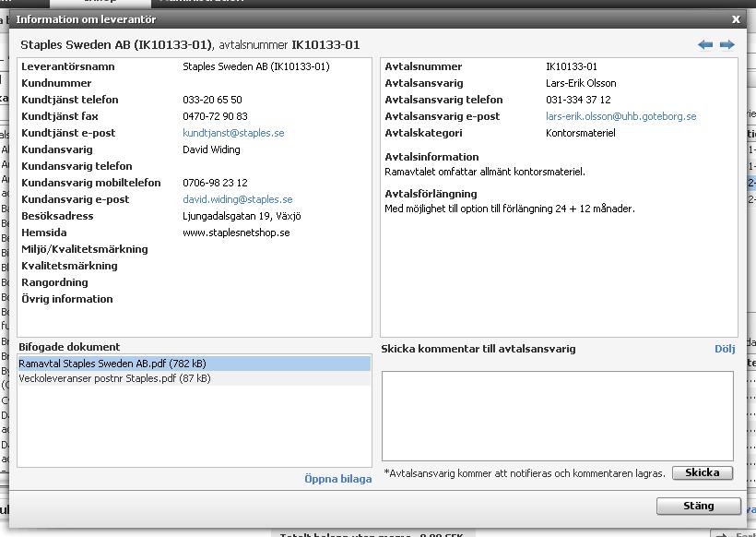Go to next supplier with right arrow
This screenshot has height=537, width=756.
[x=727, y=45]
